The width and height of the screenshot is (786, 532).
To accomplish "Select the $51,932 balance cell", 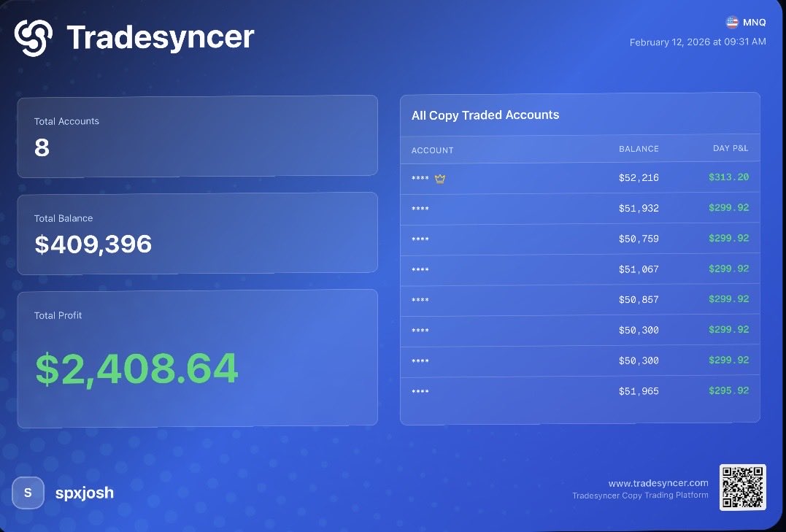I will point(639,209).
